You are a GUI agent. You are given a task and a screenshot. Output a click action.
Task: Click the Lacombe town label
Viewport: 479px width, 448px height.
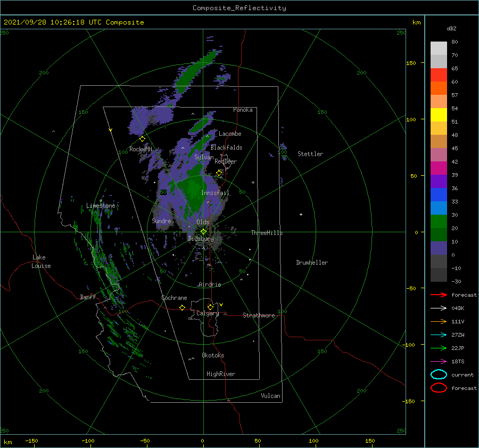[230, 134]
